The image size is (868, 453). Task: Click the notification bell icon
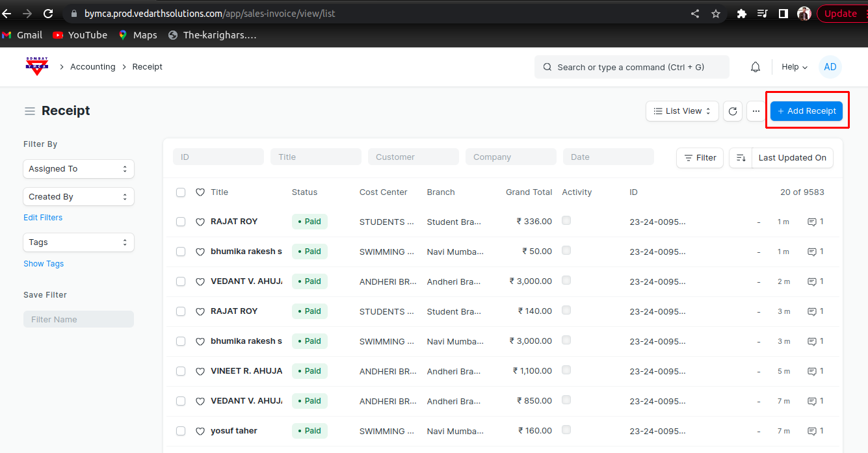[x=756, y=67]
